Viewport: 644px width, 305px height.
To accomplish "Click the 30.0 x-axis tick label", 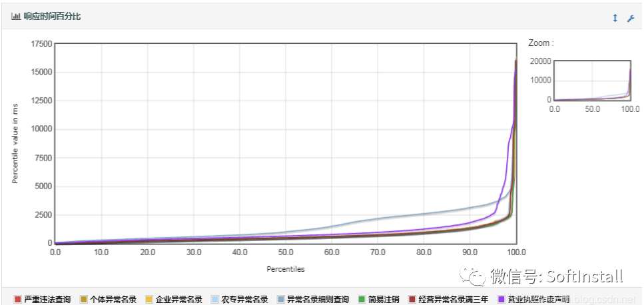I will point(193,251).
